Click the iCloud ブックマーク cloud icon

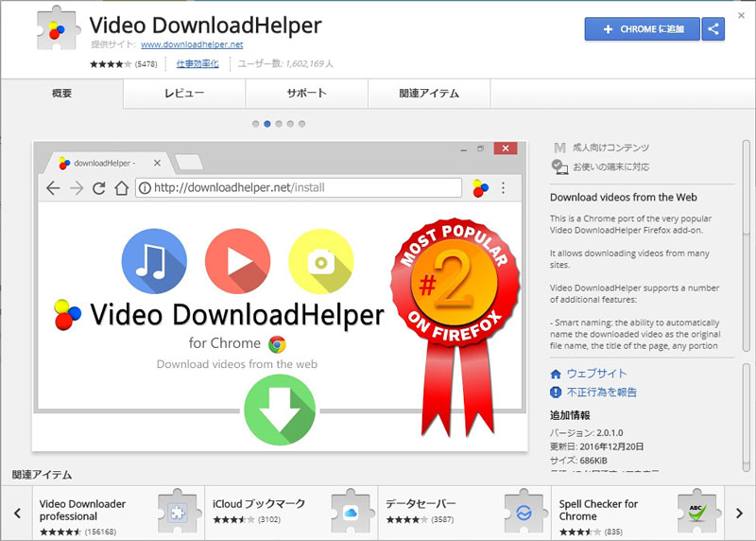(x=351, y=511)
